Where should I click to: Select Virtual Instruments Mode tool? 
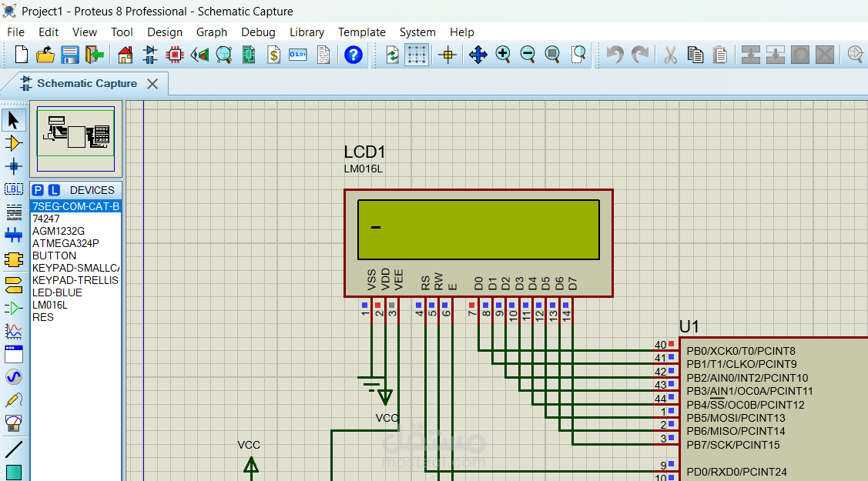(13, 423)
